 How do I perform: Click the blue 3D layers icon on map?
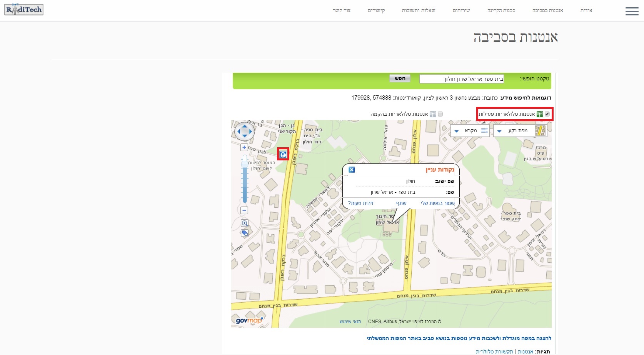[x=244, y=233]
